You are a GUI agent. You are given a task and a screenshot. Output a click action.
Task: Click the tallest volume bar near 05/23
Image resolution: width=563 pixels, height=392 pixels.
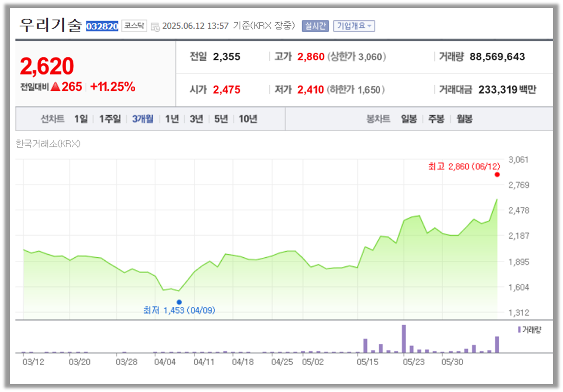[x=404, y=339]
